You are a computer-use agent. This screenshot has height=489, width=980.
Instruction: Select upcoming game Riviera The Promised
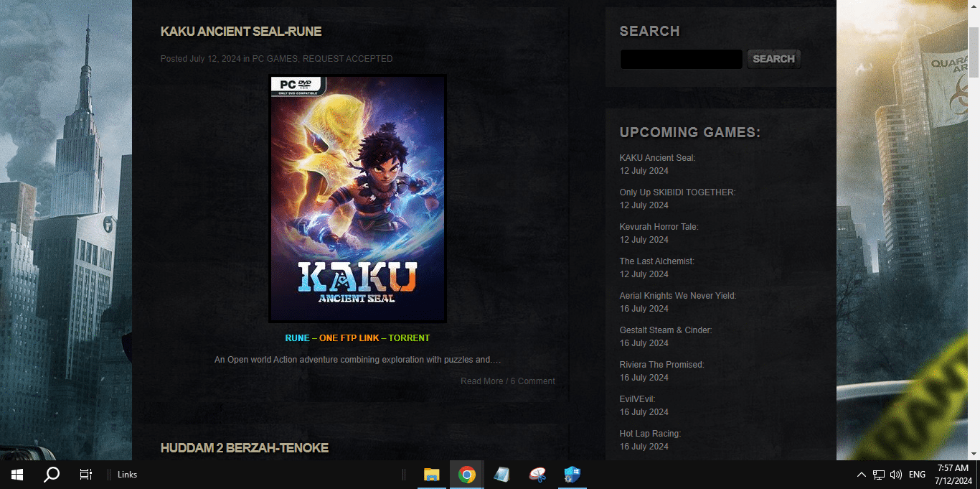pyautogui.click(x=661, y=365)
